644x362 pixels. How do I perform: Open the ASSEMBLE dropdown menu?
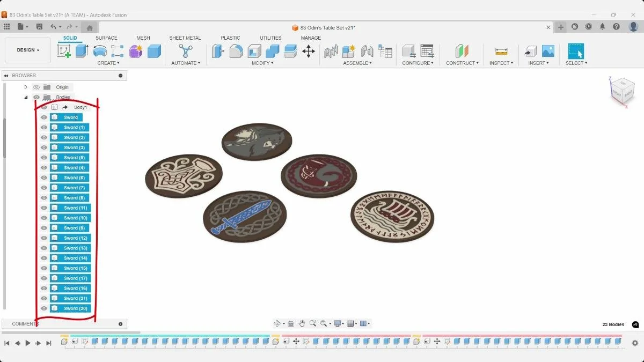[358, 63]
